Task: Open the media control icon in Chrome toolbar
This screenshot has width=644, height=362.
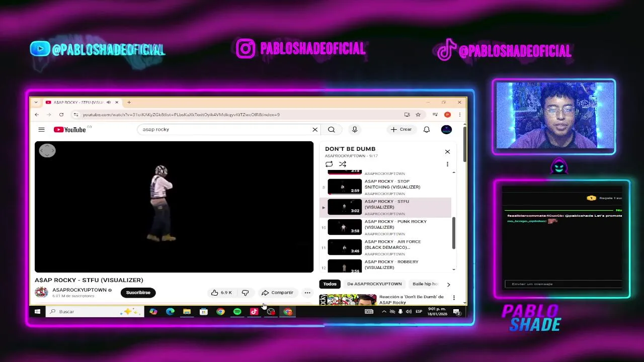Action: [x=435, y=115]
